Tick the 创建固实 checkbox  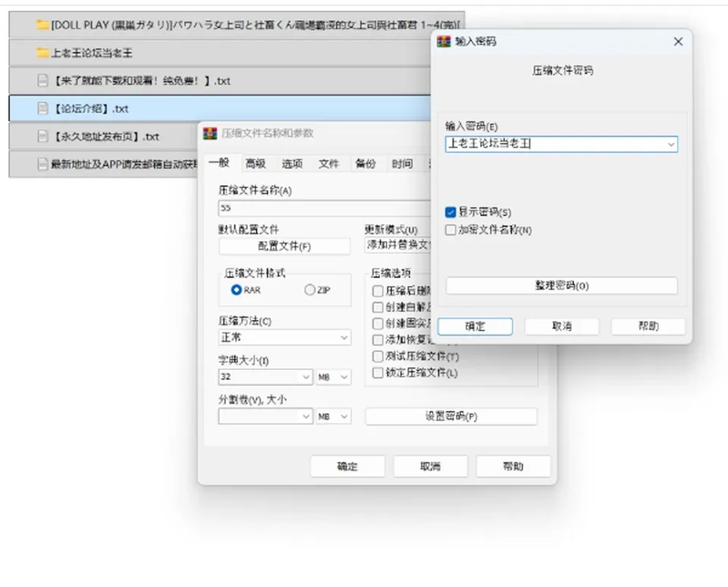378,324
